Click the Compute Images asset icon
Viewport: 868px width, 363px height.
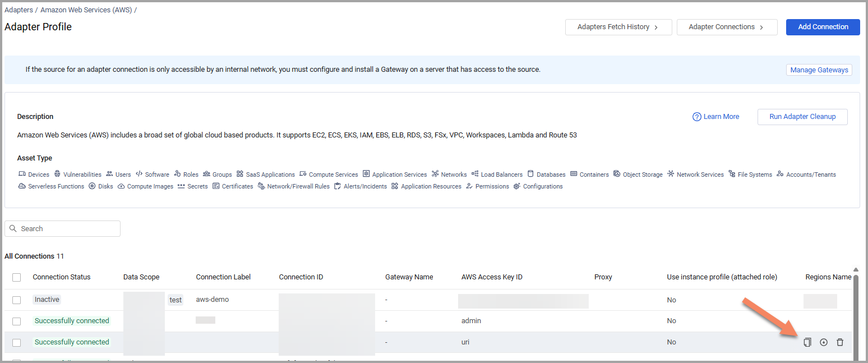tap(121, 186)
